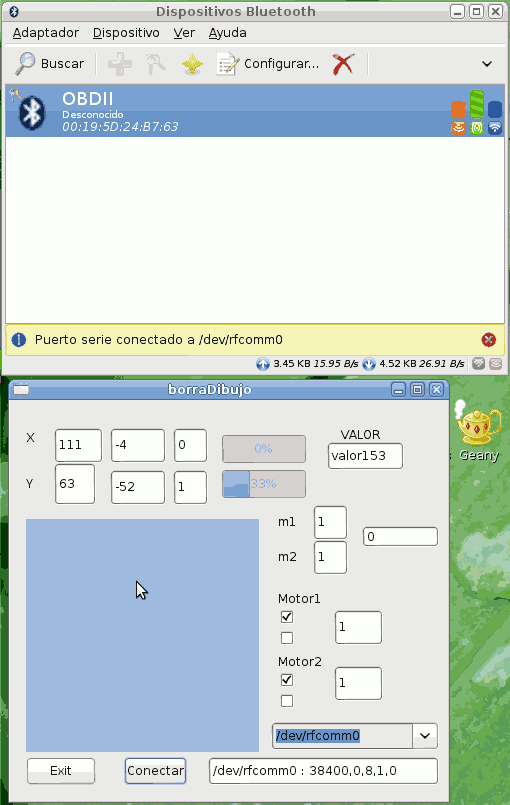Click the Conectar button
This screenshot has height=805, width=510.
(x=155, y=771)
